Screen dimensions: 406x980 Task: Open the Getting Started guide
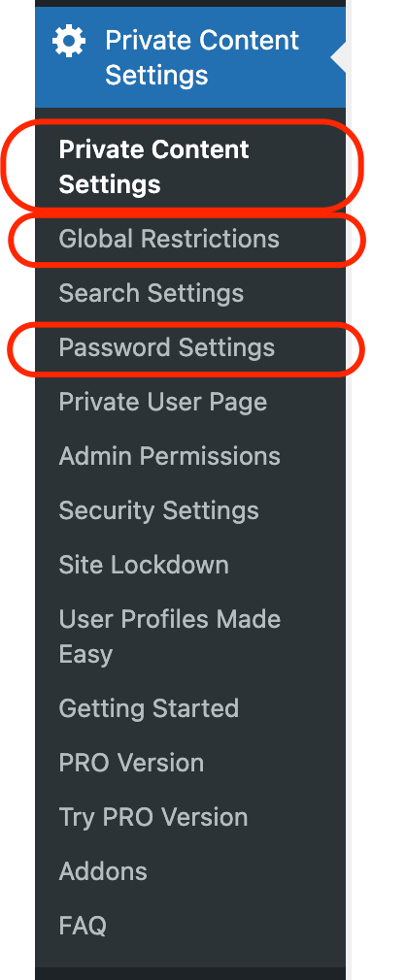[x=149, y=708]
